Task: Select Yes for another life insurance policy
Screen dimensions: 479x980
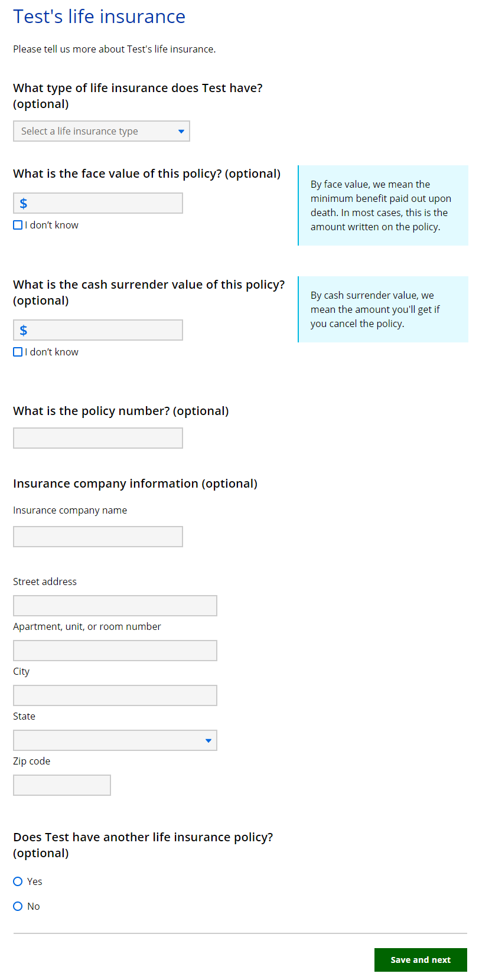Action: (x=18, y=881)
